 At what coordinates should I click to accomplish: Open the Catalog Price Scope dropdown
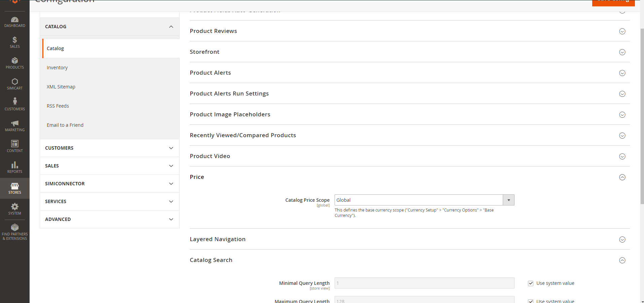424,200
